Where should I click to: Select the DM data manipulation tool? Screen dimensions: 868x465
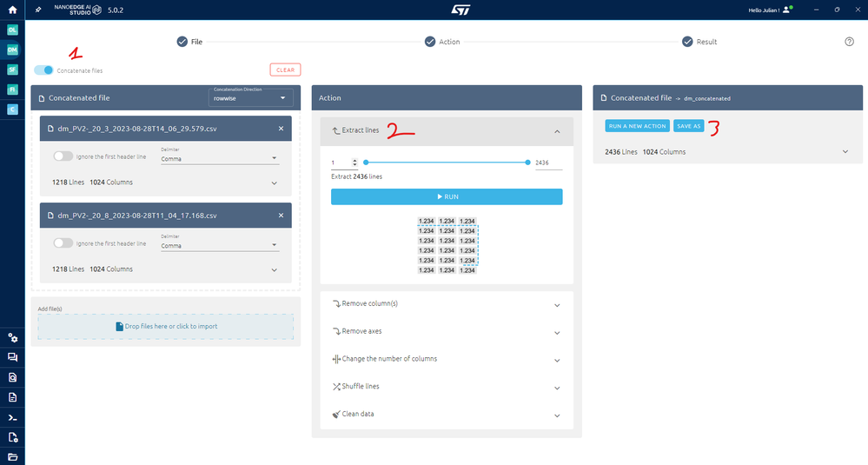[12, 50]
